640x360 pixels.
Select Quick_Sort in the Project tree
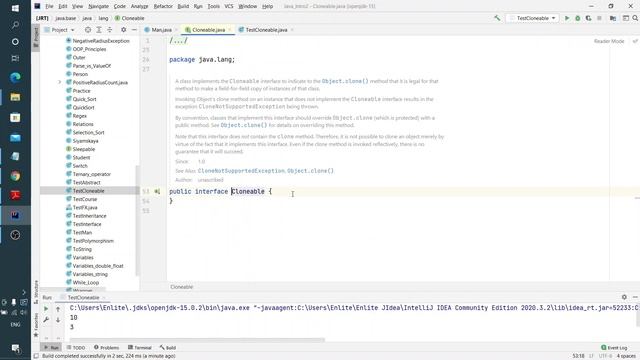click(x=84, y=99)
